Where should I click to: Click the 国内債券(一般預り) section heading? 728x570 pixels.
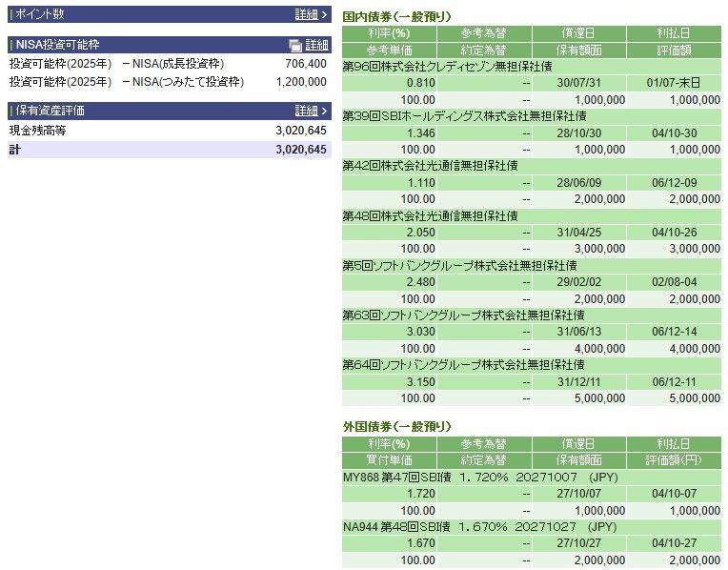point(396,17)
